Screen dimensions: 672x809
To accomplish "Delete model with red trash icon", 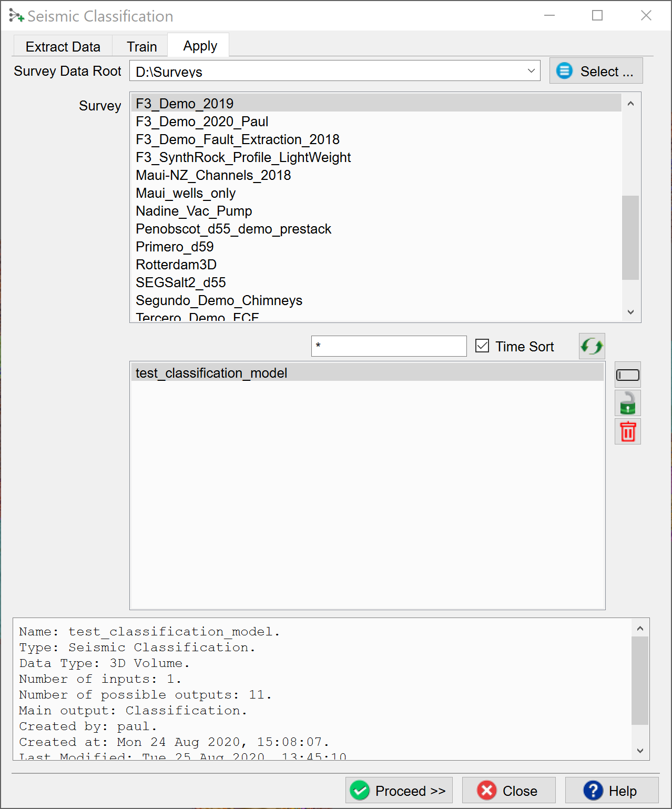I will click(627, 432).
